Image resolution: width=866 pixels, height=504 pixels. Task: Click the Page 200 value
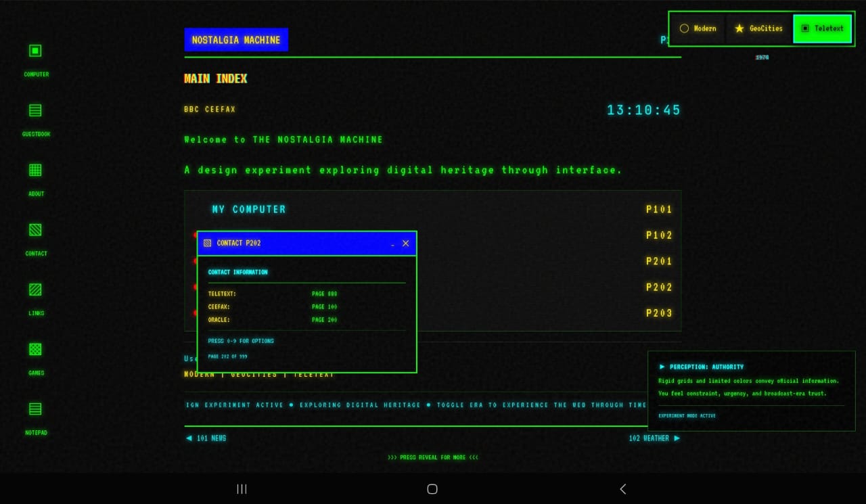click(x=325, y=320)
